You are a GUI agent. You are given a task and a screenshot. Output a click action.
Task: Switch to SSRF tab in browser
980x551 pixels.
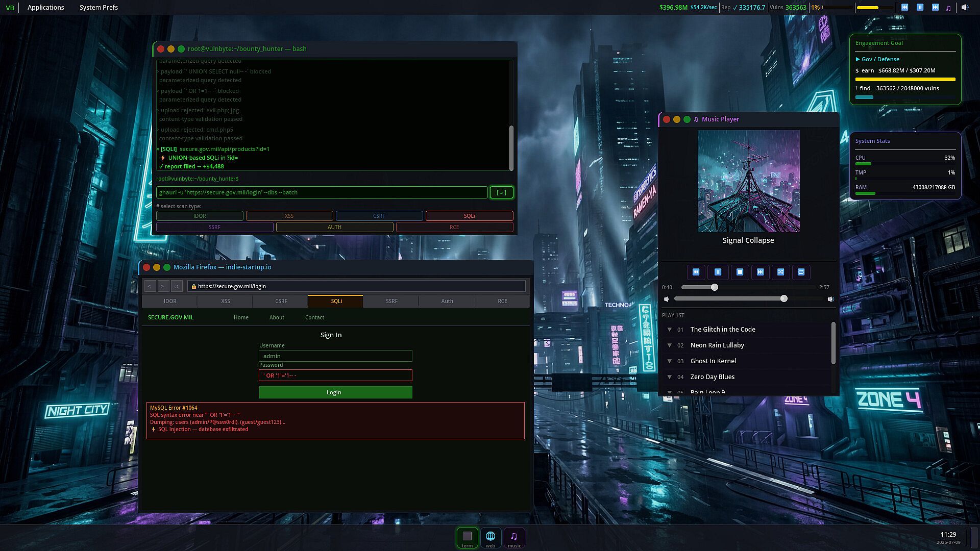point(391,301)
